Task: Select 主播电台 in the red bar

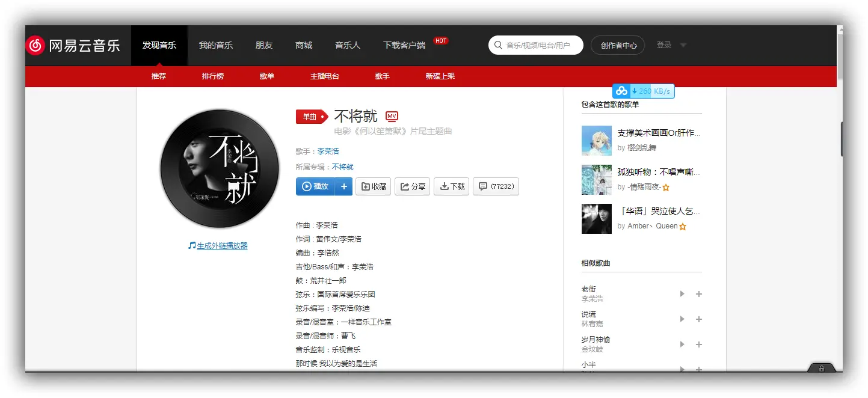Action: (325, 76)
